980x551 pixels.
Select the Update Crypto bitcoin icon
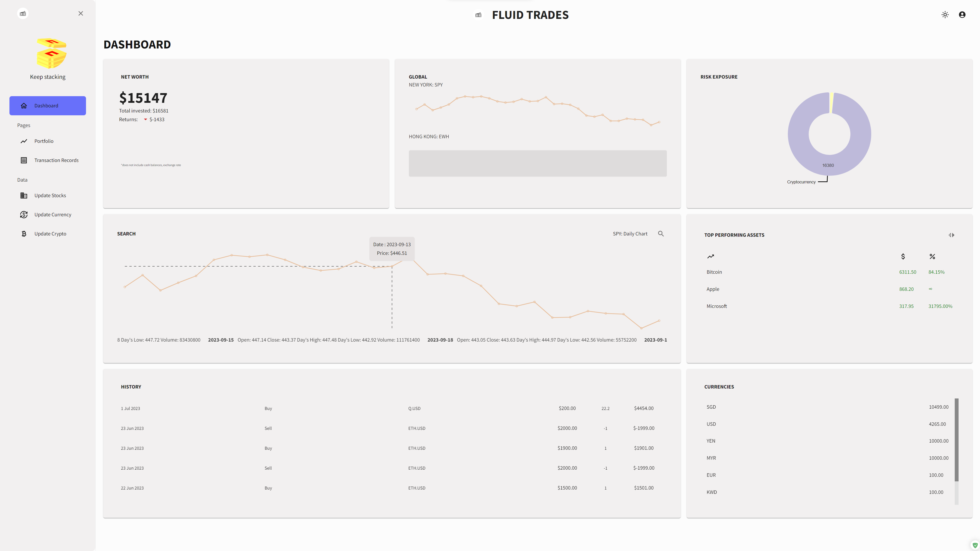pos(23,233)
